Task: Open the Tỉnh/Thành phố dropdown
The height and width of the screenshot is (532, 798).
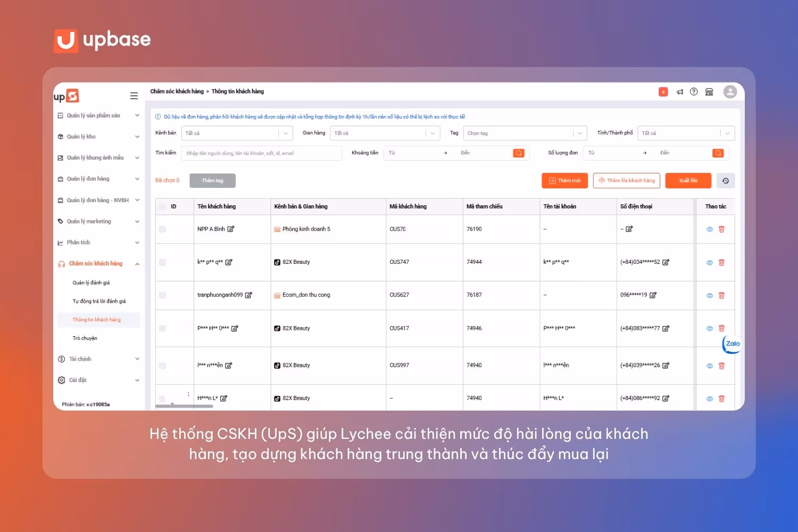Action: (686, 133)
